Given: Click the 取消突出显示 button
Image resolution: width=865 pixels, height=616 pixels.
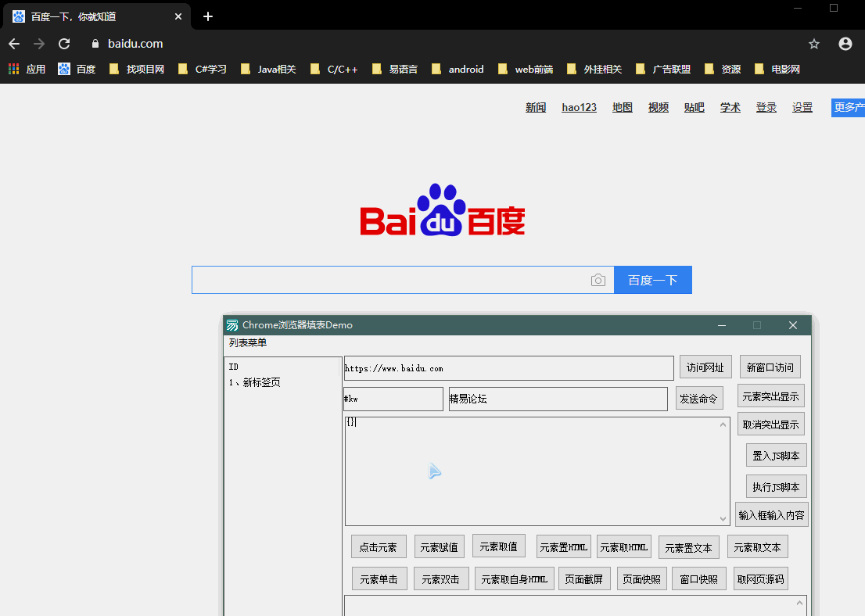Looking at the screenshot, I should (x=770, y=424).
